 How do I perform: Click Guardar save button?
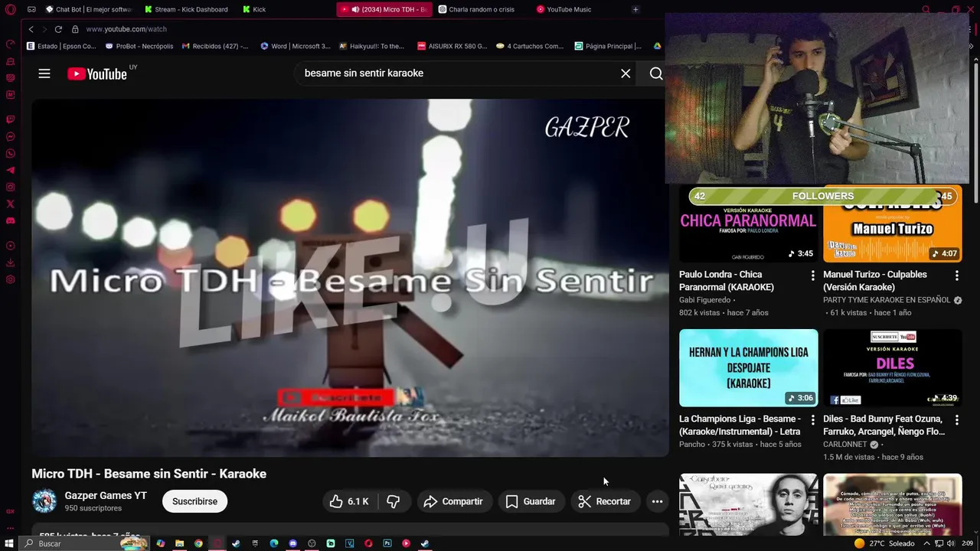(531, 501)
